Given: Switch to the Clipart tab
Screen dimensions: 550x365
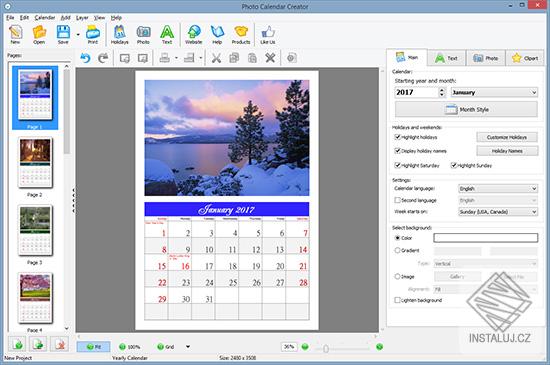Looking at the screenshot, I should [x=525, y=58].
